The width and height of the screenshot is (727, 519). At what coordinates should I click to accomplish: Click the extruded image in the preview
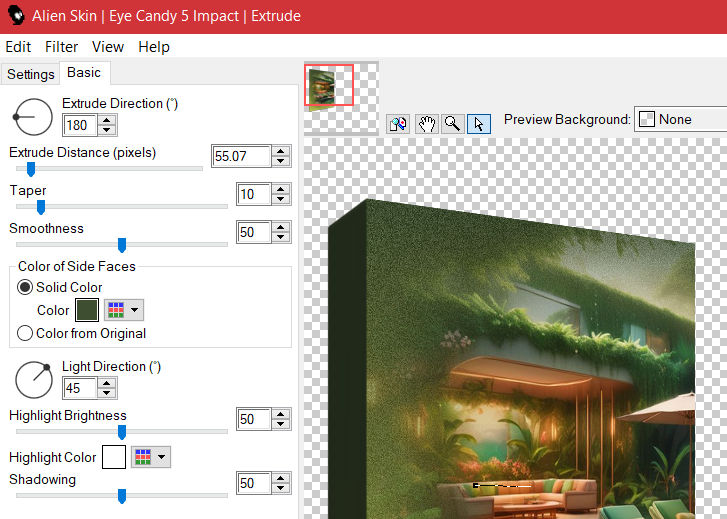point(511,359)
